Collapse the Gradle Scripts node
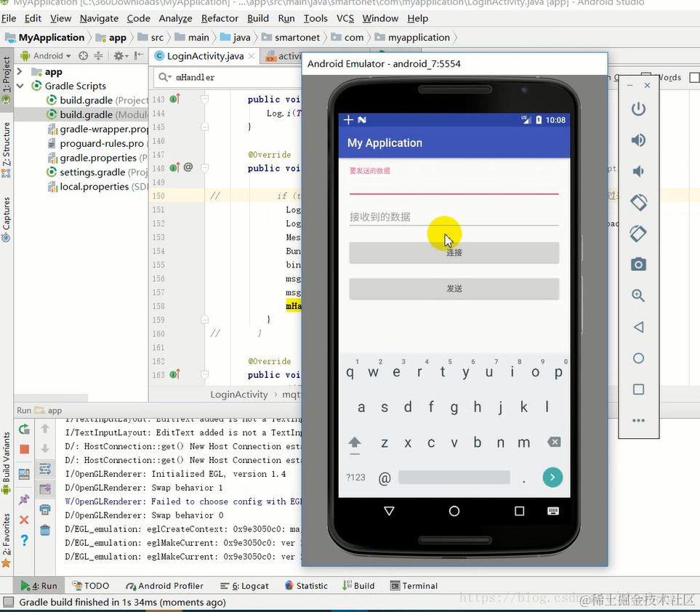This screenshot has width=700, height=612. (20, 86)
